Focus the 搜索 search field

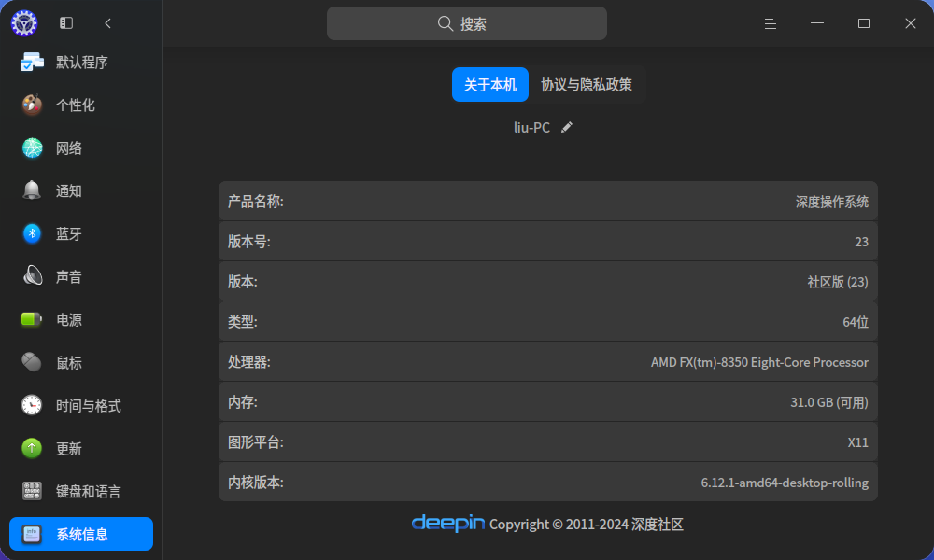(x=466, y=23)
